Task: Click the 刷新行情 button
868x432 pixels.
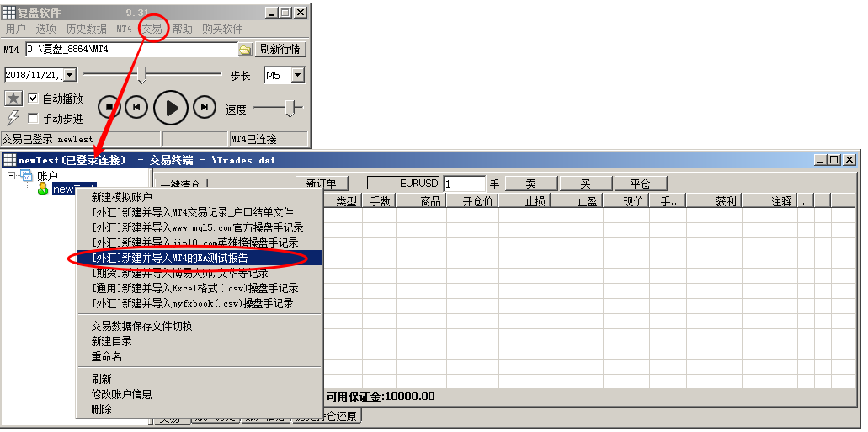Action: coord(280,50)
